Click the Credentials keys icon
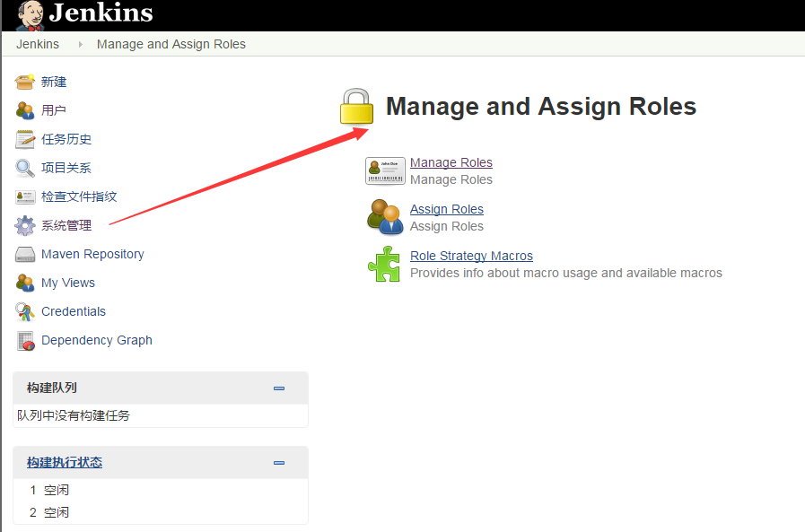805x532 pixels. [25, 311]
